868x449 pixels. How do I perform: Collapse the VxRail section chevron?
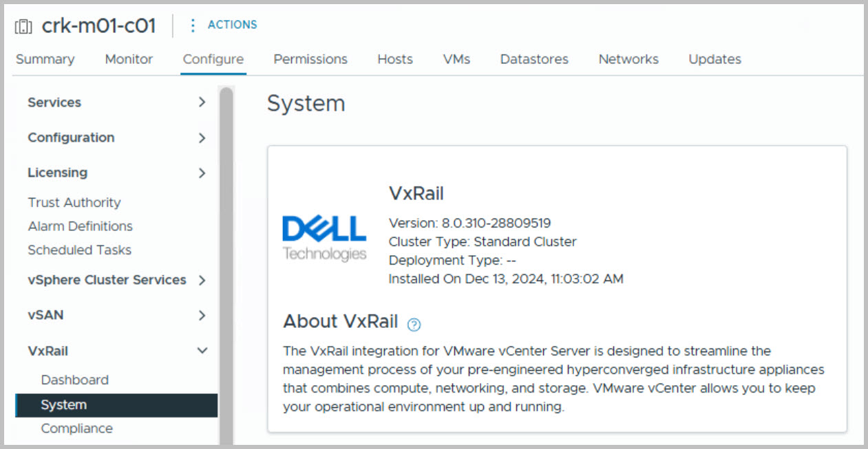(x=202, y=351)
